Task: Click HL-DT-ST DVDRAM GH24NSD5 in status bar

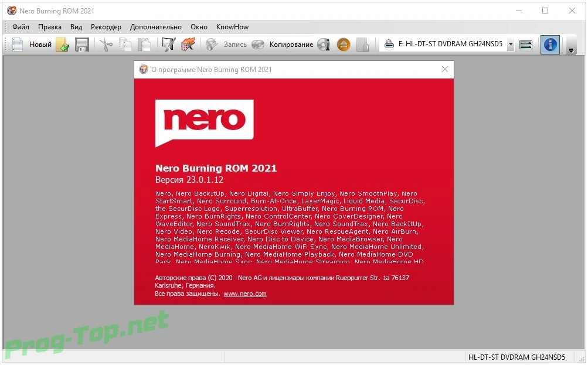Action: click(x=516, y=357)
